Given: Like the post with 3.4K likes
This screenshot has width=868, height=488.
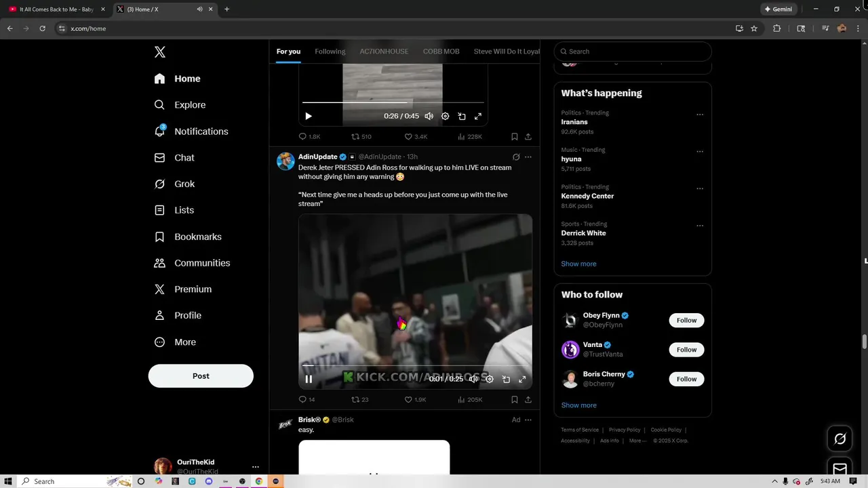Looking at the screenshot, I should coord(416,136).
